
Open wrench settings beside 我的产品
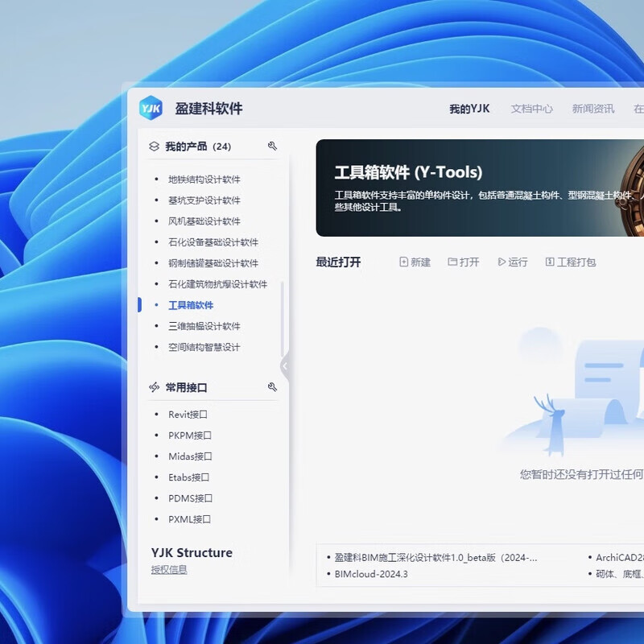272,147
